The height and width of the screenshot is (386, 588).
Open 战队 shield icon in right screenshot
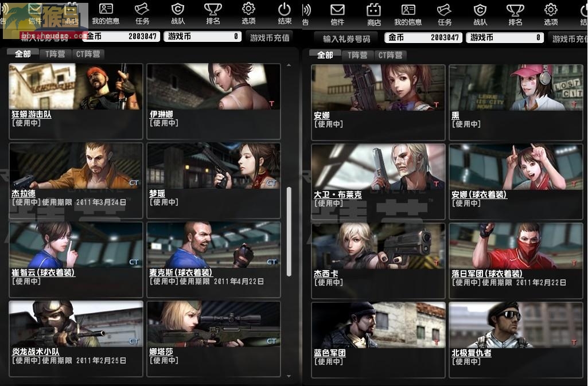pyautogui.click(x=480, y=15)
